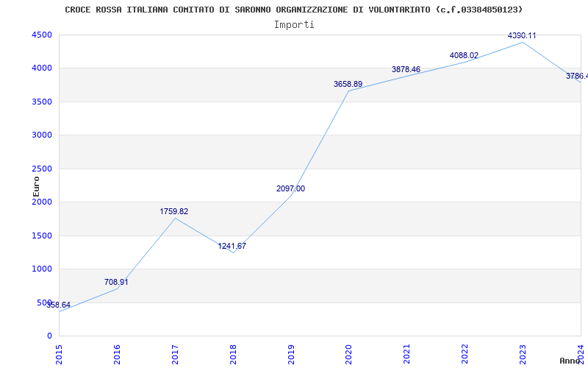The image size is (588, 368).
Task: Click the y-axis tick 3500
Action: (43, 102)
